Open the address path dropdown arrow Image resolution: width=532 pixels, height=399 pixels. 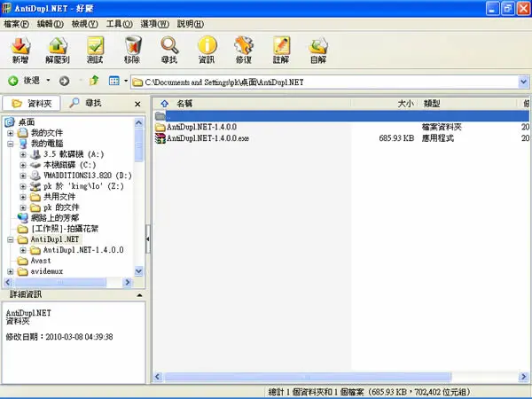523,82
